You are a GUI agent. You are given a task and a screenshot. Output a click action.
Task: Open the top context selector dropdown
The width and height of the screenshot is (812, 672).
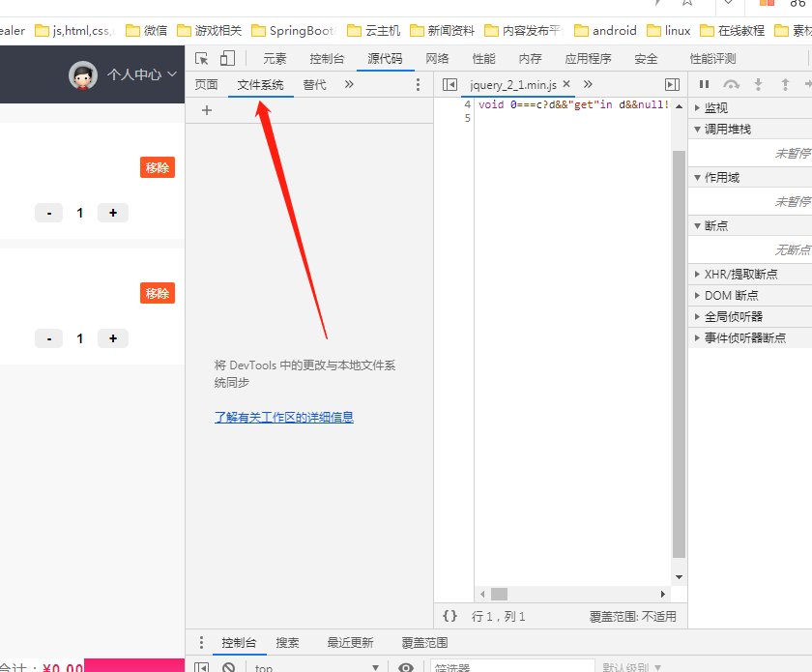coord(317,668)
